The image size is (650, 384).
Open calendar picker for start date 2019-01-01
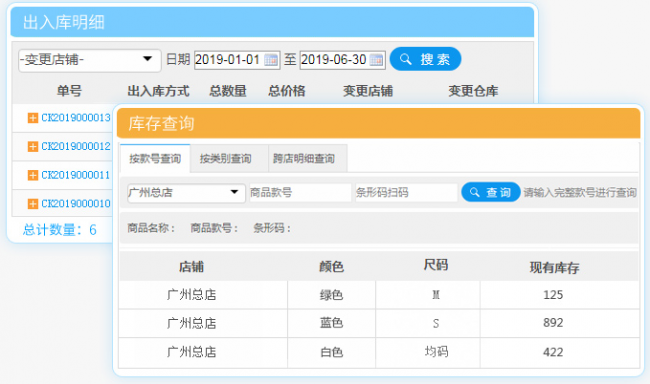271,60
